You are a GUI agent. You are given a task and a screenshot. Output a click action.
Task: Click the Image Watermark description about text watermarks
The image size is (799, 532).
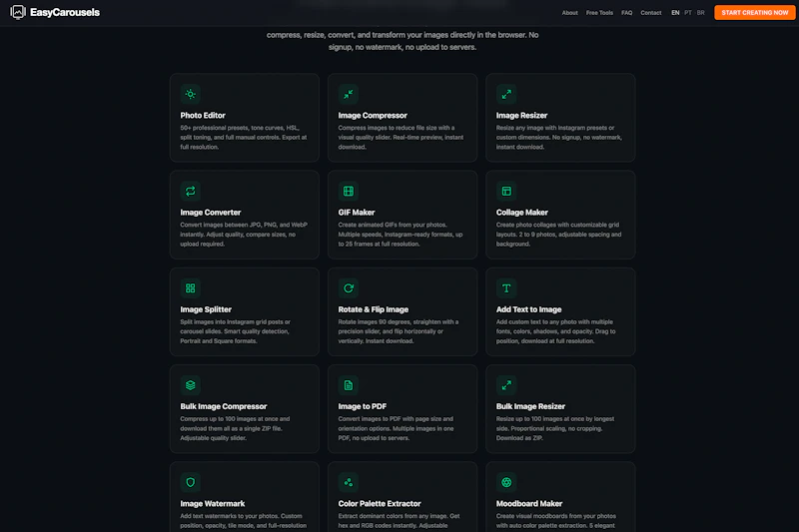point(244,521)
